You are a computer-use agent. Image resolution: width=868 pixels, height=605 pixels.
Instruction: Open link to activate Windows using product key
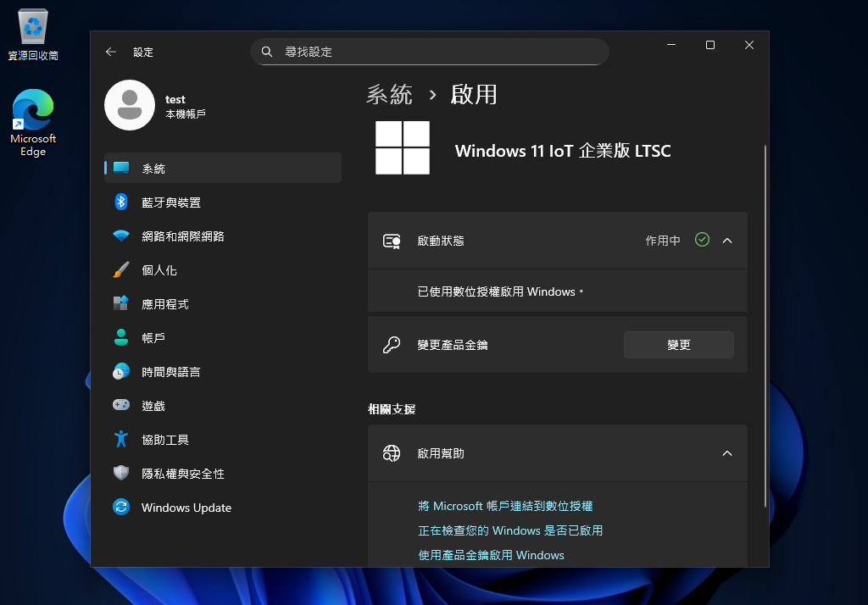click(491, 555)
